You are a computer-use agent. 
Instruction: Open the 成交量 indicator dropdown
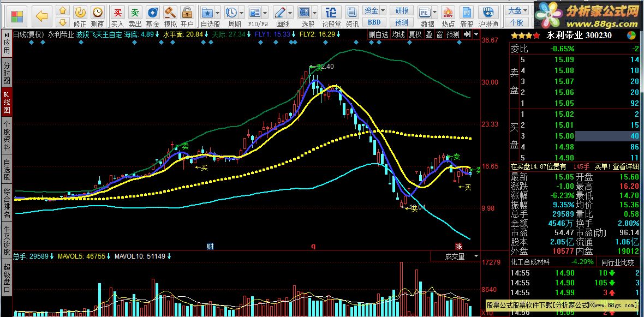coord(476,256)
